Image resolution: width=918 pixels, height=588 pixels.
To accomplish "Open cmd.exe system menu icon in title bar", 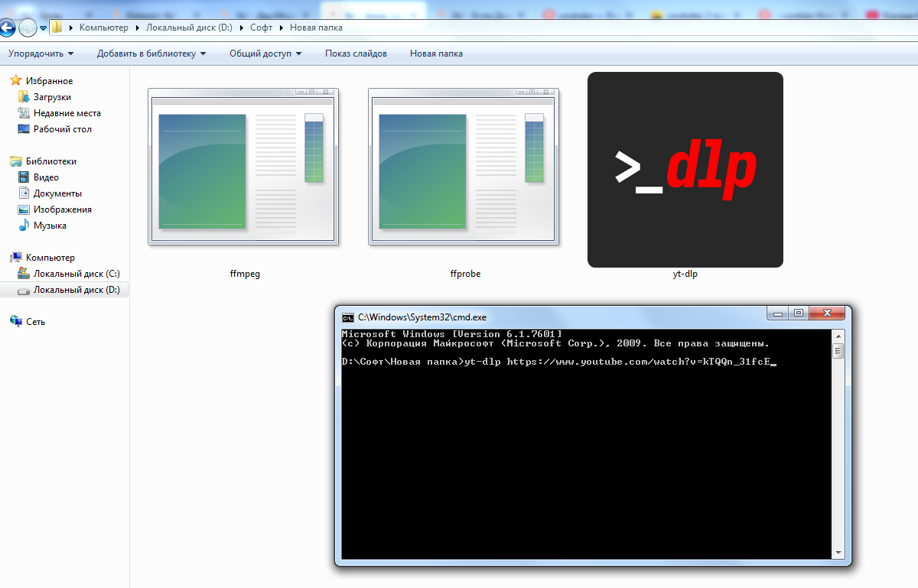I will point(347,317).
